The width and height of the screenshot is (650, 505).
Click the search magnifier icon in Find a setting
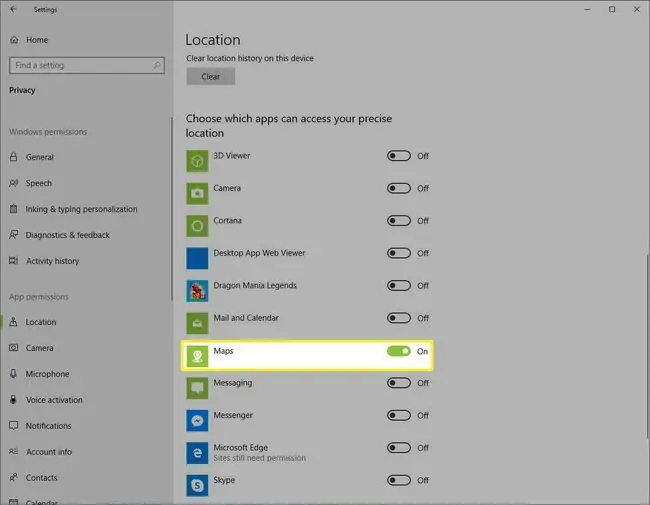pos(157,66)
